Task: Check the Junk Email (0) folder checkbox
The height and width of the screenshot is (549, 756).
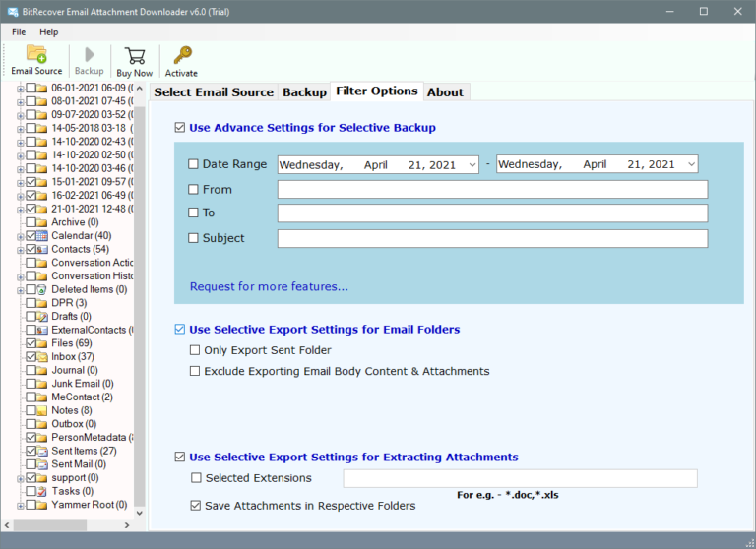Action: (31, 384)
